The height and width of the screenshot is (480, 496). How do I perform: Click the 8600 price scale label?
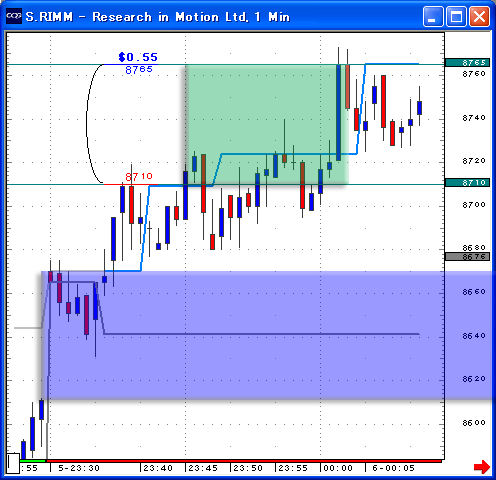(474, 423)
